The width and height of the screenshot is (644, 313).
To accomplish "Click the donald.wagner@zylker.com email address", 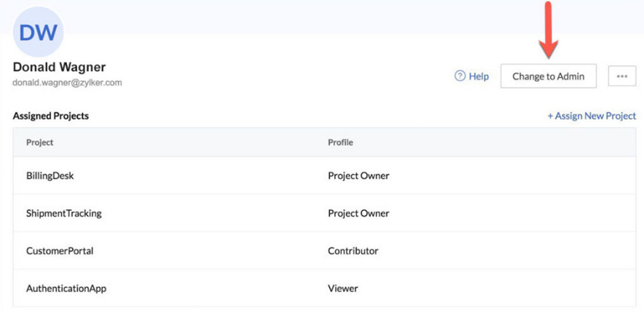I will pyautogui.click(x=67, y=83).
